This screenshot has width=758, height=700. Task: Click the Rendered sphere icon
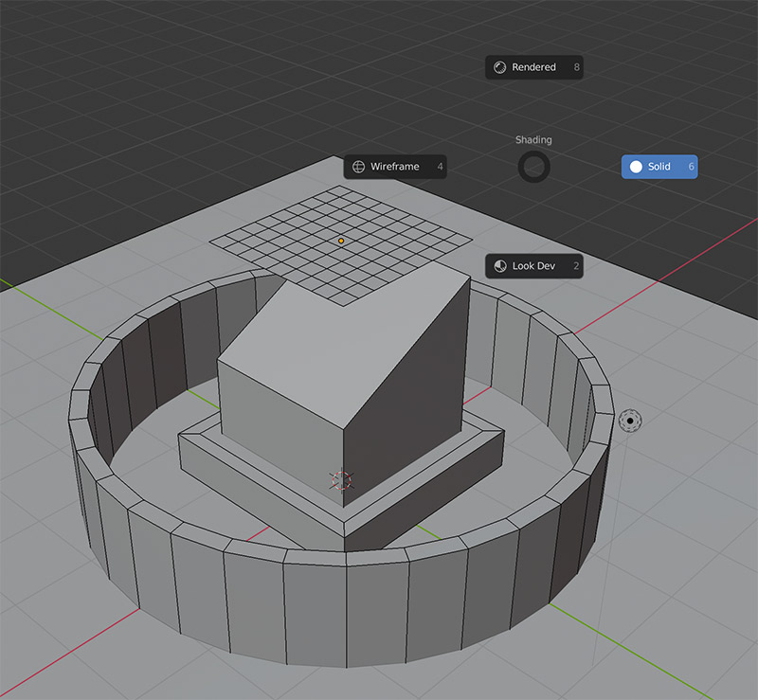500,67
